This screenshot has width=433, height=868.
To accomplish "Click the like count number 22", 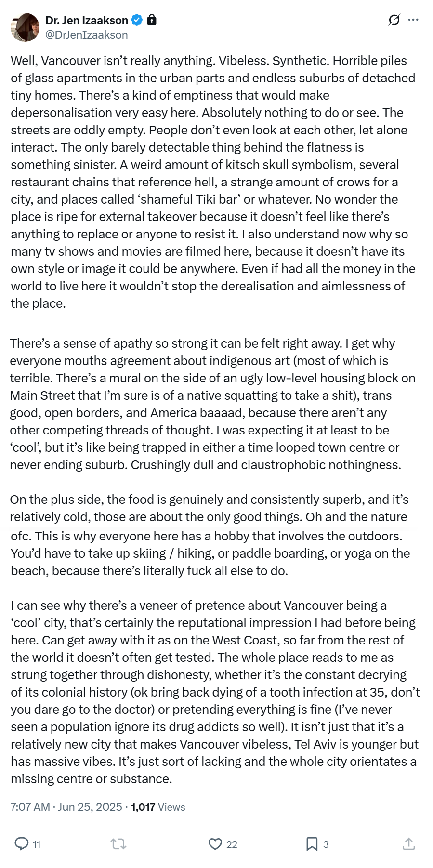I will pyautogui.click(x=232, y=844).
